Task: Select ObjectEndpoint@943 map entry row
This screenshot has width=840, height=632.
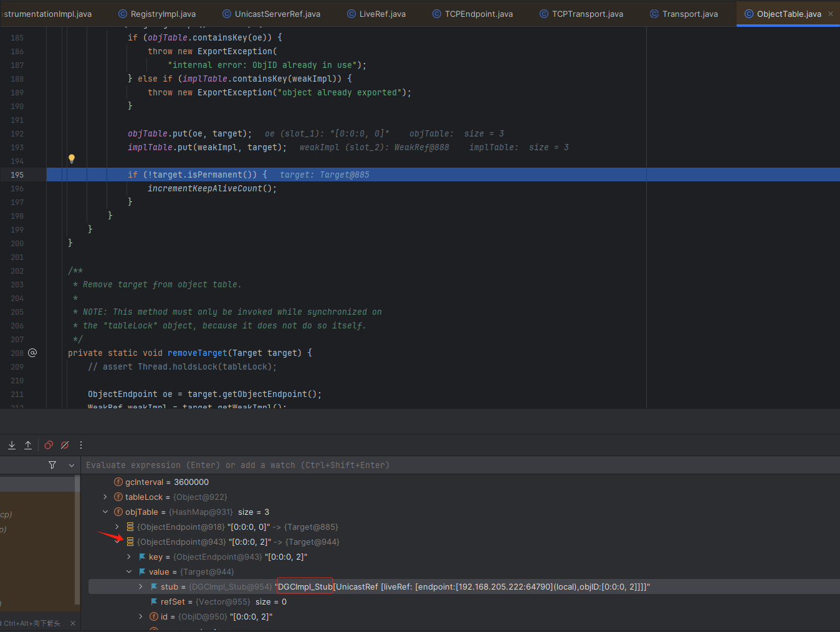Action: click(238, 542)
